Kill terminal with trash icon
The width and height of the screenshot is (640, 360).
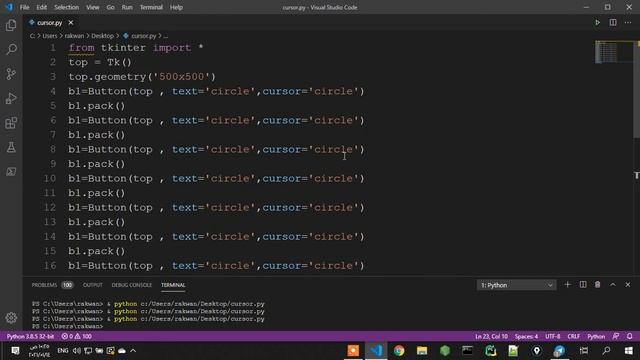598,284
